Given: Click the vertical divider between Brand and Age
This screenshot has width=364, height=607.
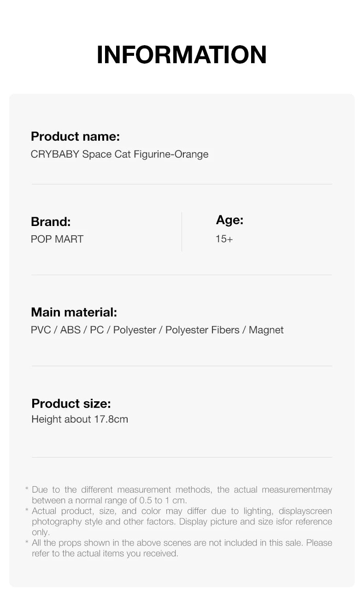Looking at the screenshot, I should pos(182,232).
